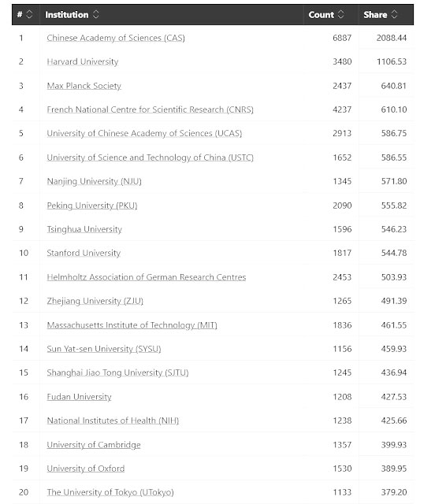
Task: Sort table by Share column arrows
Action: [x=394, y=14]
